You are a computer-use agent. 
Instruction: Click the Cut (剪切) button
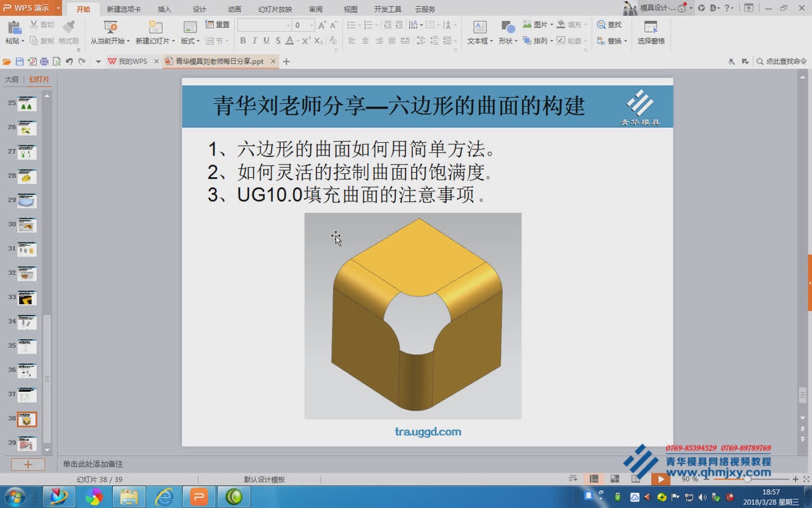(42, 25)
